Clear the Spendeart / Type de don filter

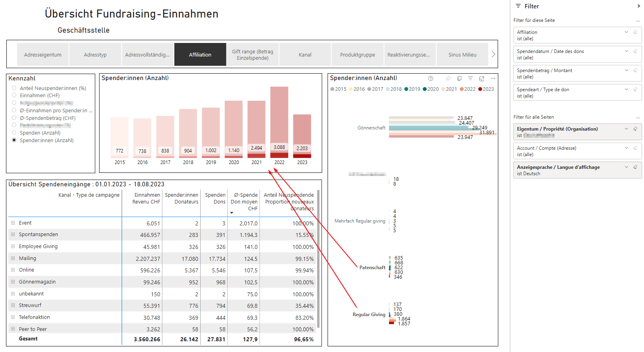635,89
